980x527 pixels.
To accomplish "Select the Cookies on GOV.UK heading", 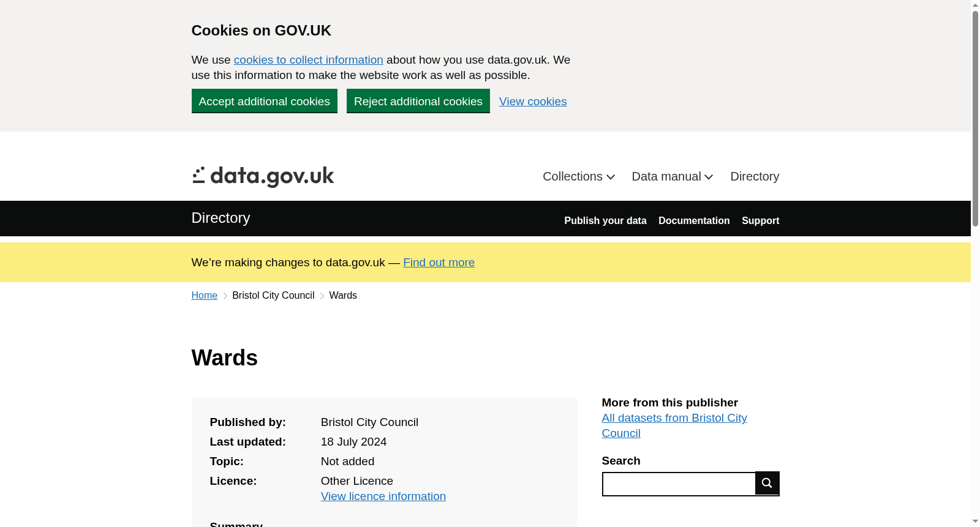I will click(262, 31).
